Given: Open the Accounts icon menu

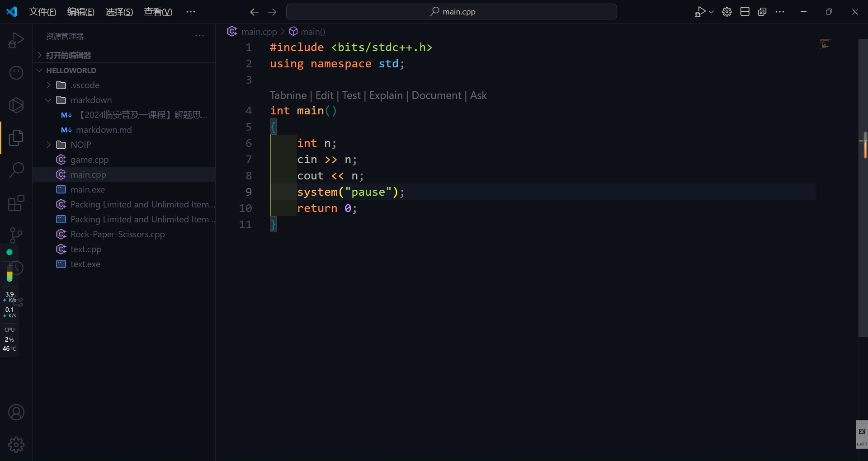Looking at the screenshot, I should click(16, 412).
